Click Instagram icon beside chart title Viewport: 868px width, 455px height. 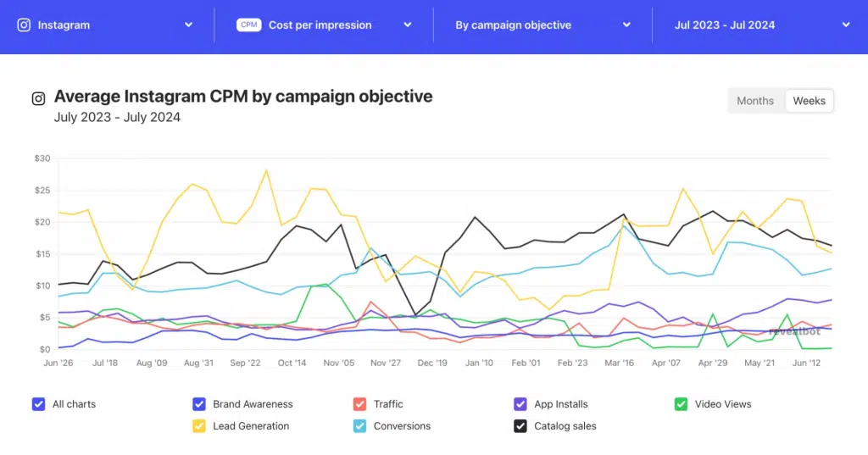[x=38, y=98]
